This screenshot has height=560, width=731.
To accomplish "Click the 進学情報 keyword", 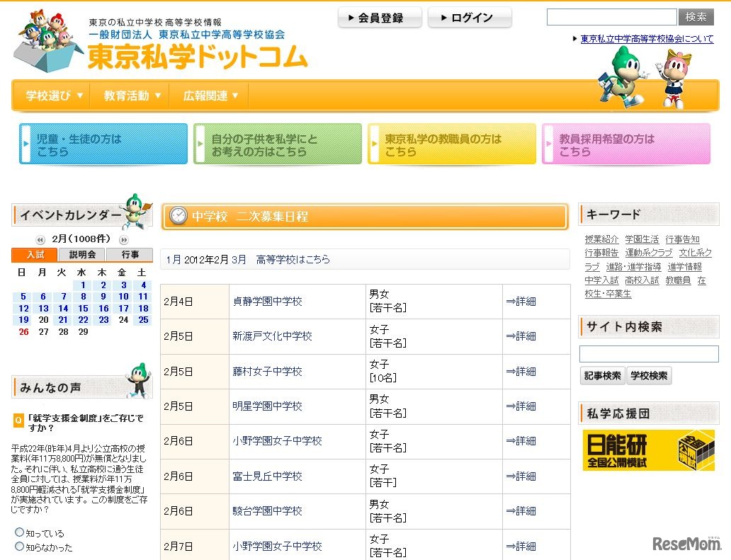I will 684,266.
